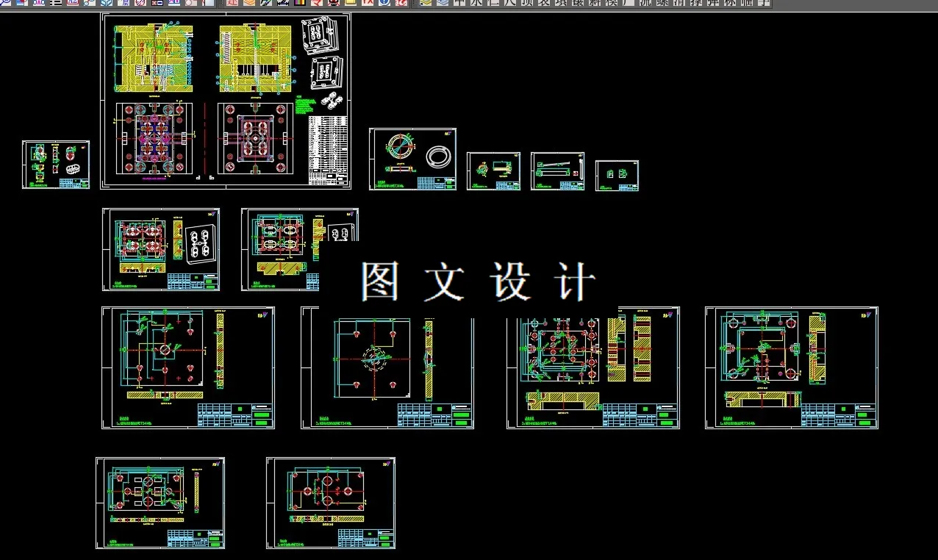Click the '中' character button on toolbar
Screen dimensions: 938x560
[458, 5]
